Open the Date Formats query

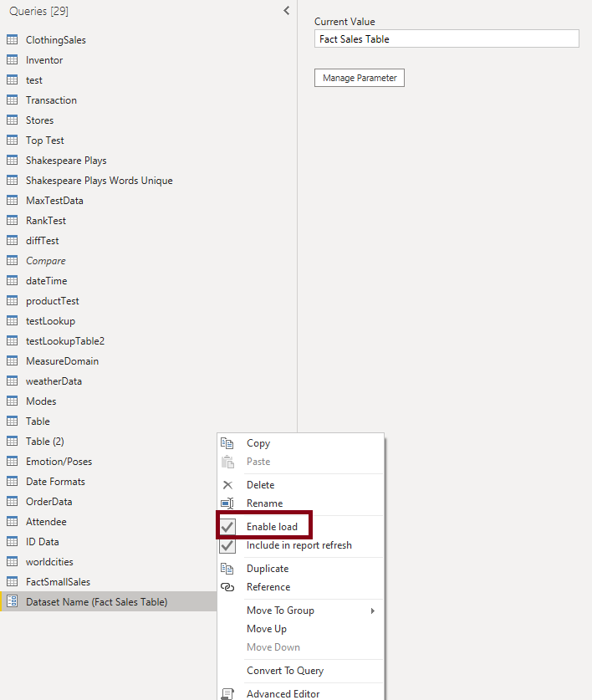pyautogui.click(x=55, y=481)
